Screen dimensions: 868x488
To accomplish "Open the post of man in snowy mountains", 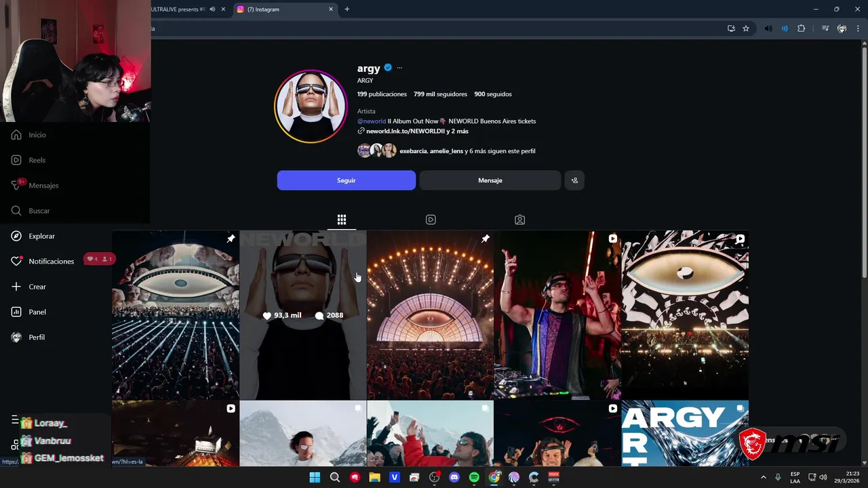I will 303,433.
